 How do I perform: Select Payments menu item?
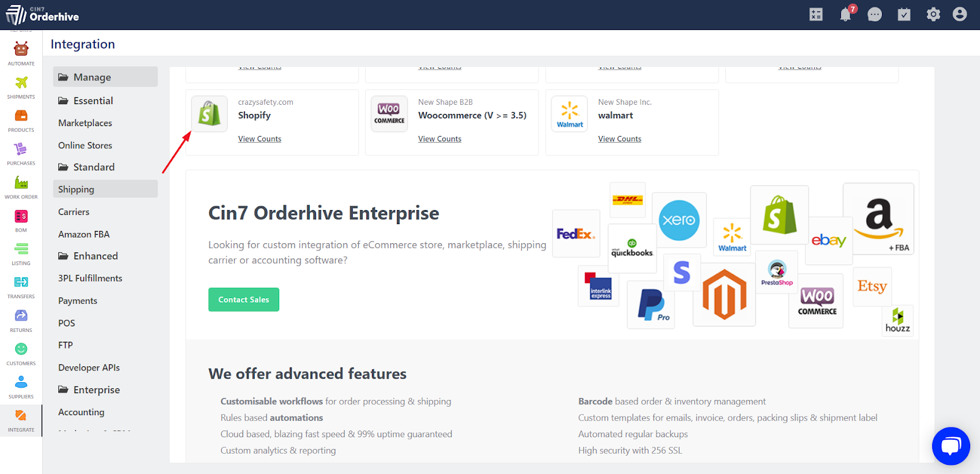78,301
